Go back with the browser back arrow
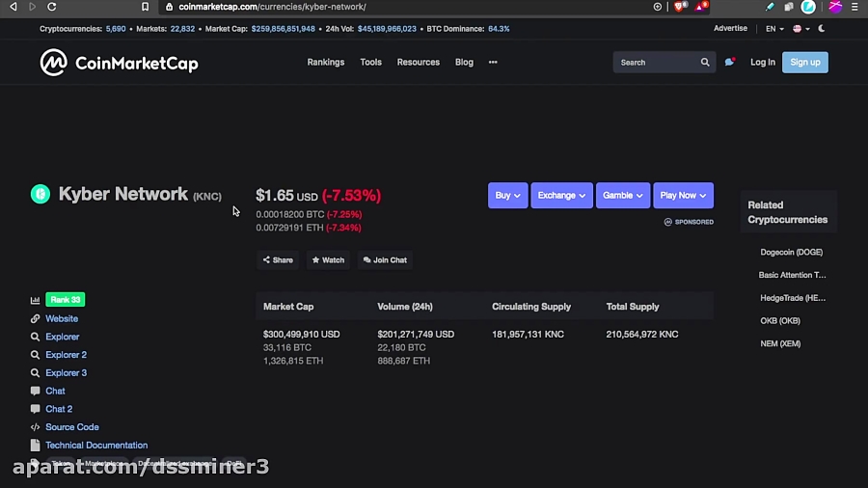The width and height of the screenshot is (868, 488). (x=14, y=7)
